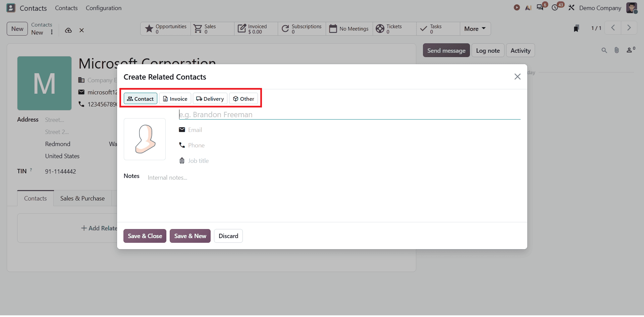Screen dimensions: 644x317
Task: Click the cloud save icon
Action: click(68, 30)
